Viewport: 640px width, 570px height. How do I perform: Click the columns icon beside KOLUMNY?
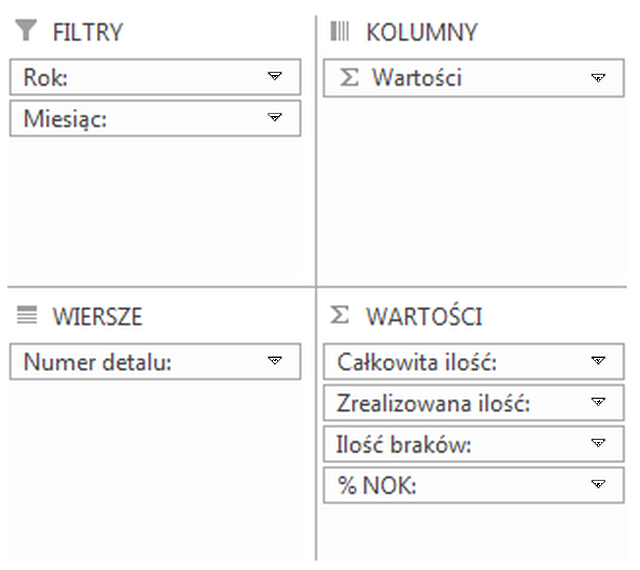tap(340, 32)
